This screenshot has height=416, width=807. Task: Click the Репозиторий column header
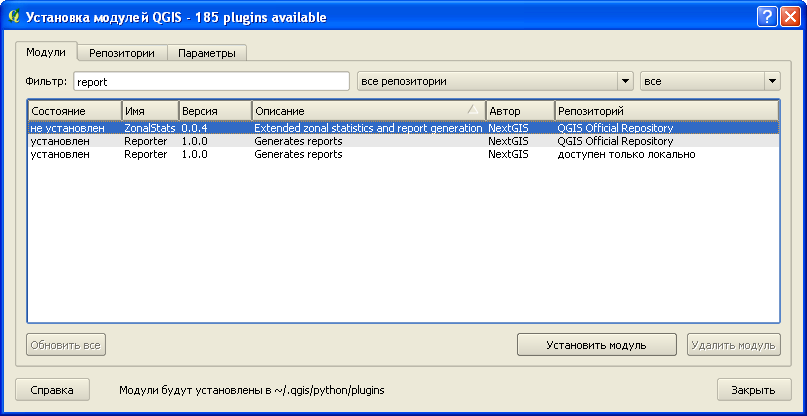coord(666,110)
